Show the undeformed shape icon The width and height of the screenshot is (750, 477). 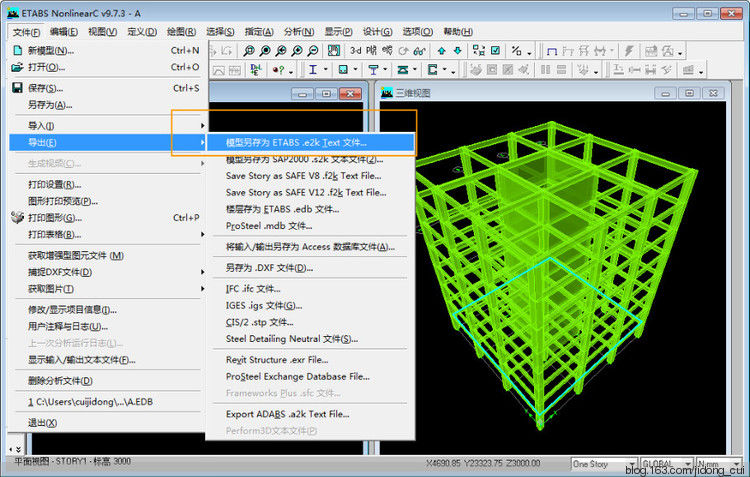551,51
